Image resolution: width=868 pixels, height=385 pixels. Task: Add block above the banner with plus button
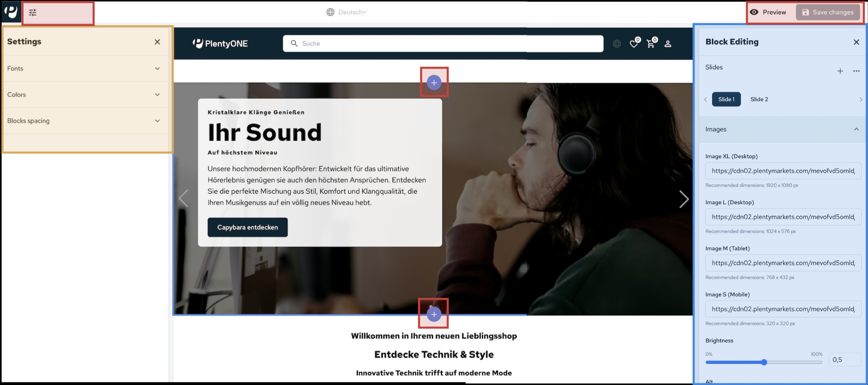pos(434,83)
